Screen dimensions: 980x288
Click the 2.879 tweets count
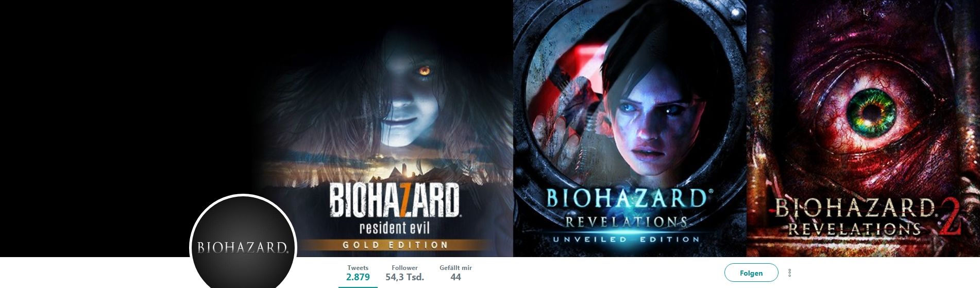358,277
